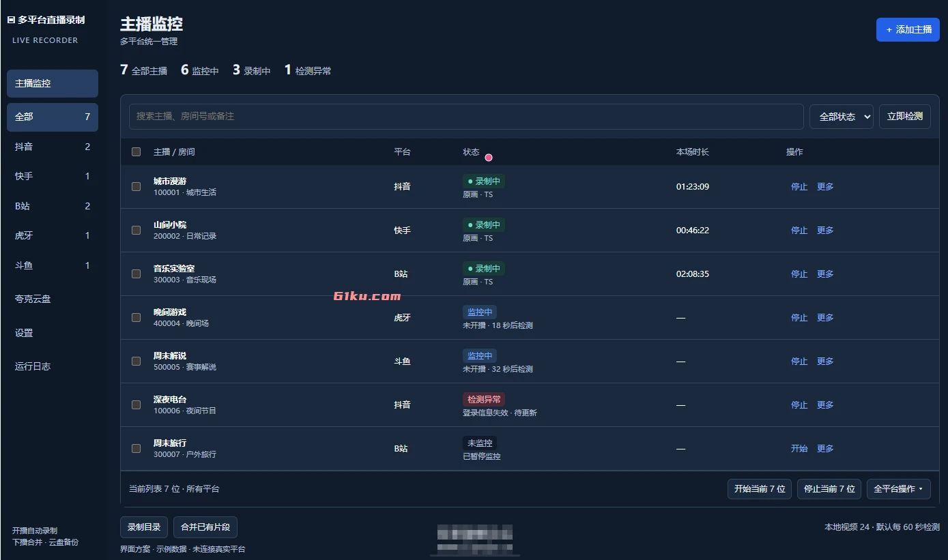
Task: Click the 未监控 status of 周末旅行
Action: point(480,443)
